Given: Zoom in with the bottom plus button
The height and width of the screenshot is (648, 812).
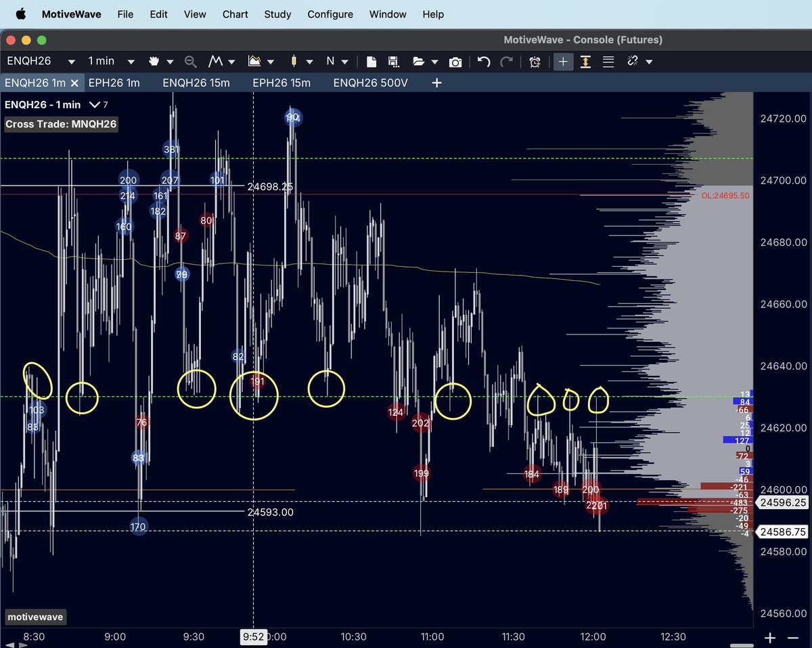Looking at the screenshot, I should point(770,637).
